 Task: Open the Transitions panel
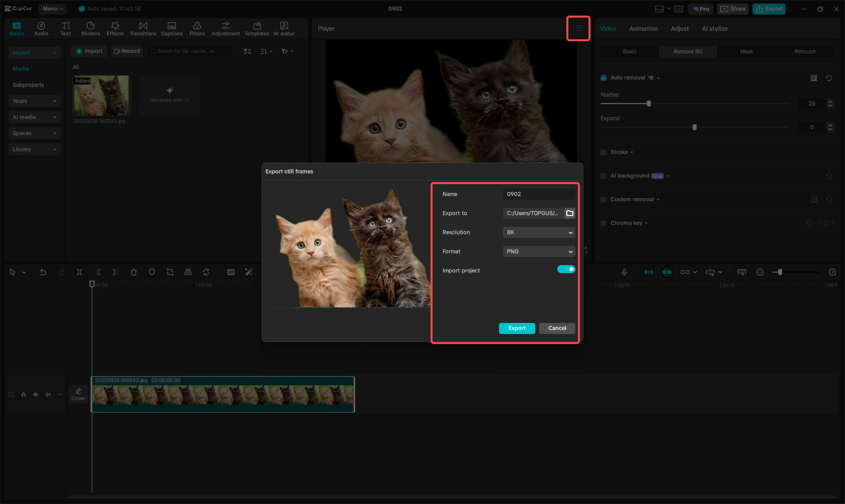click(143, 28)
